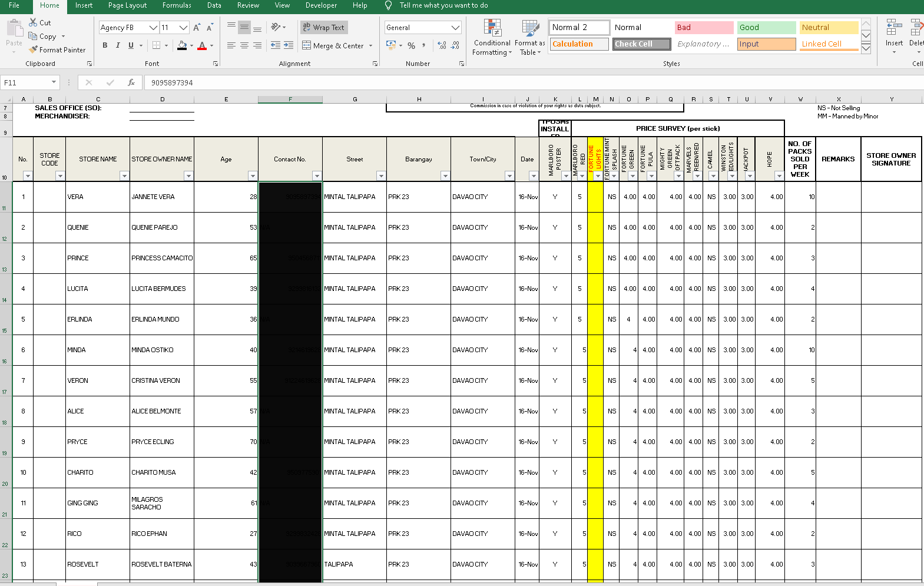Open the text Orientation tool
The height and width of the screenshot is (586, 924).
(x=275, y=27)
